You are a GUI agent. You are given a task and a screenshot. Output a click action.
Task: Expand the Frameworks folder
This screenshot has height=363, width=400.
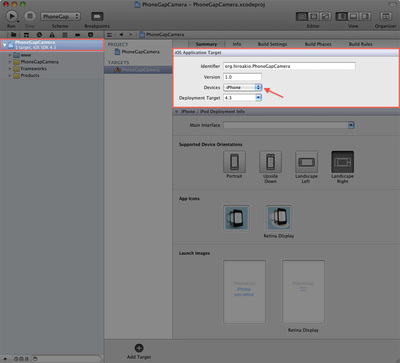(x=10, y=68)
